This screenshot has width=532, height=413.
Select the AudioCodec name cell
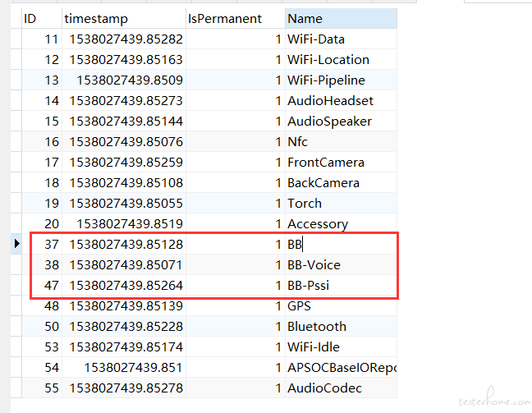pyautogui.click(x=341, y=388)
